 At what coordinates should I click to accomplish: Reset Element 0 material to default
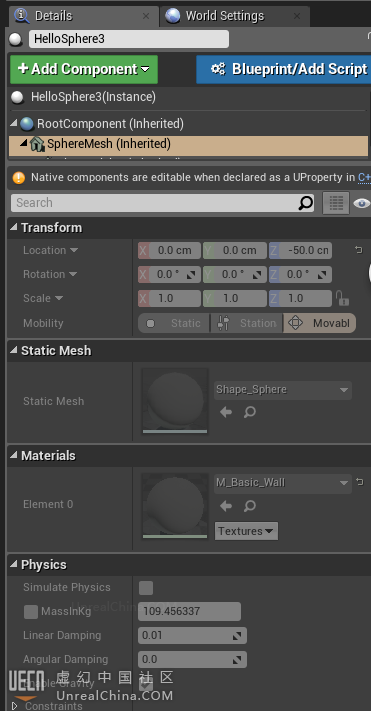pos(360,482)
